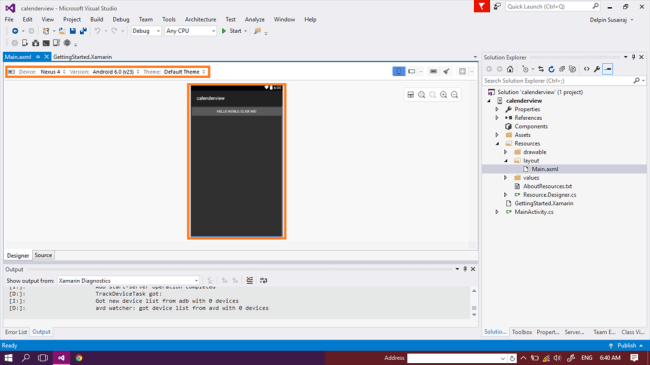
Task: Expand the drawable folder node
Action: click(x=506, y=152)
